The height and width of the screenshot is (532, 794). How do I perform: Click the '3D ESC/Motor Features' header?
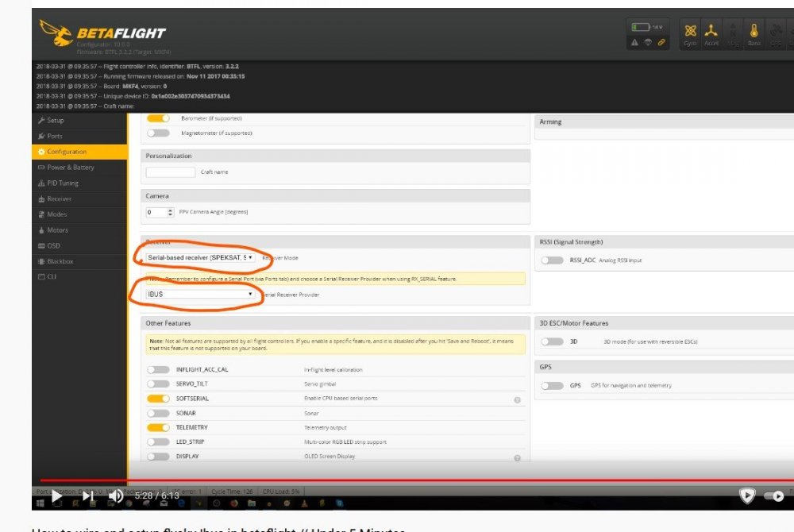coord(665,323)
